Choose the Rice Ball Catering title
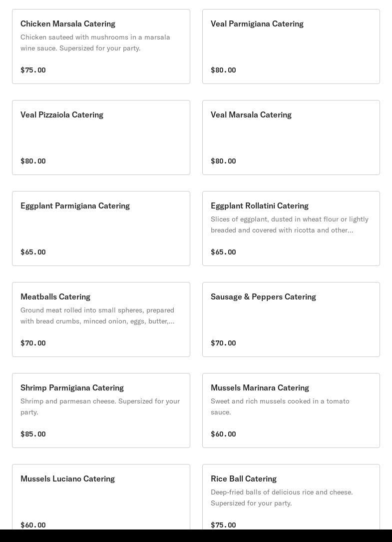This screenshot has width=392, height=542. 244,479
